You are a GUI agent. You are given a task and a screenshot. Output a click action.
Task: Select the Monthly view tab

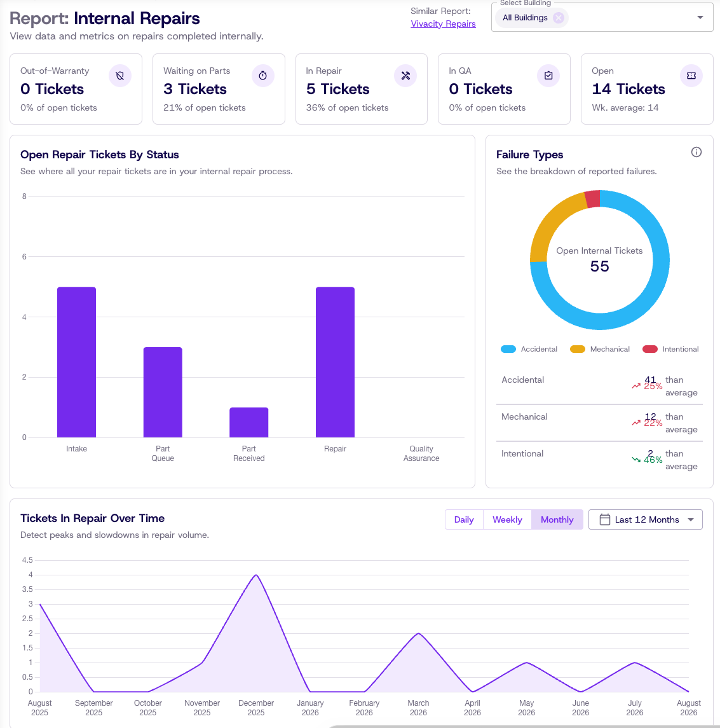[x=557, y=519]
